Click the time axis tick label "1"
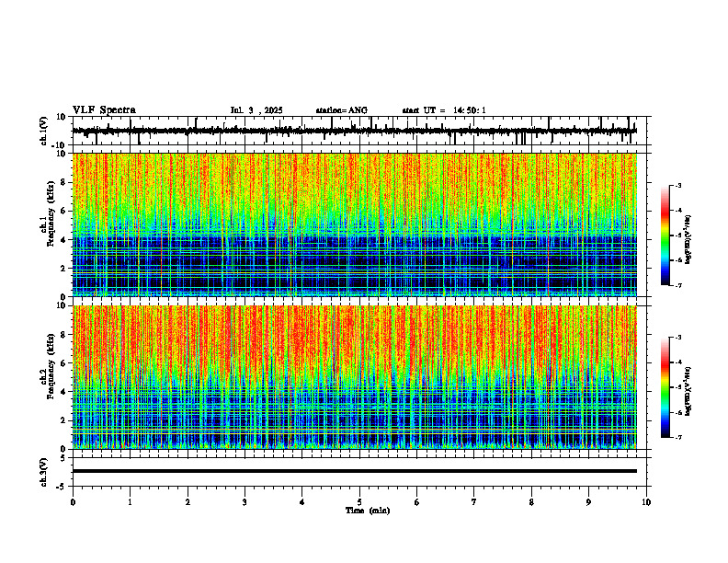728x563 pixels. click(130, 502)
